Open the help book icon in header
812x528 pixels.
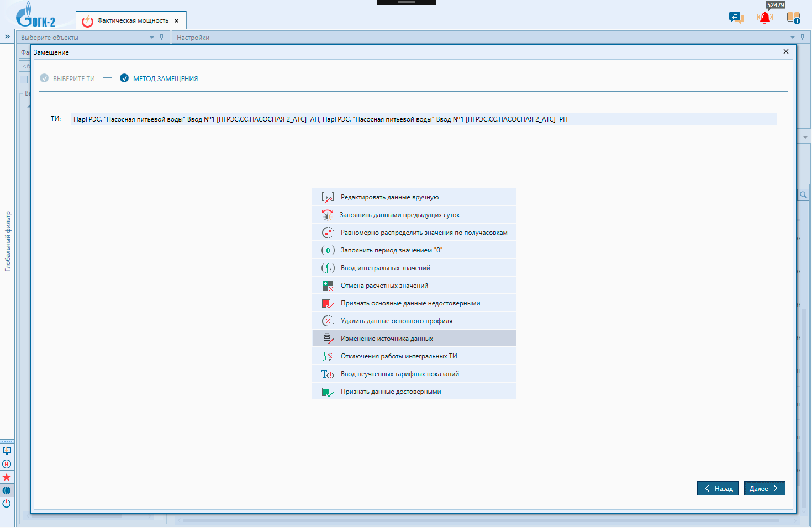coord(794,18)
